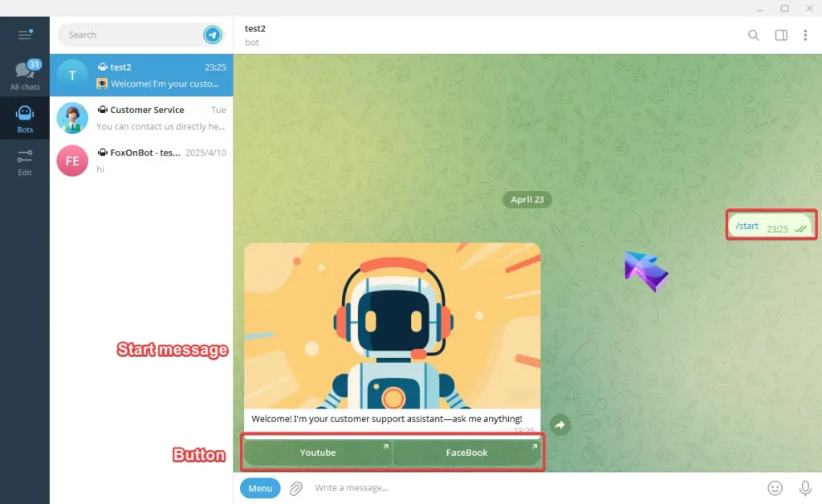The width and height of the screenshot is (822, 504).
Task: Attach a file with the paperclip
Action: (x=296, y=488)
